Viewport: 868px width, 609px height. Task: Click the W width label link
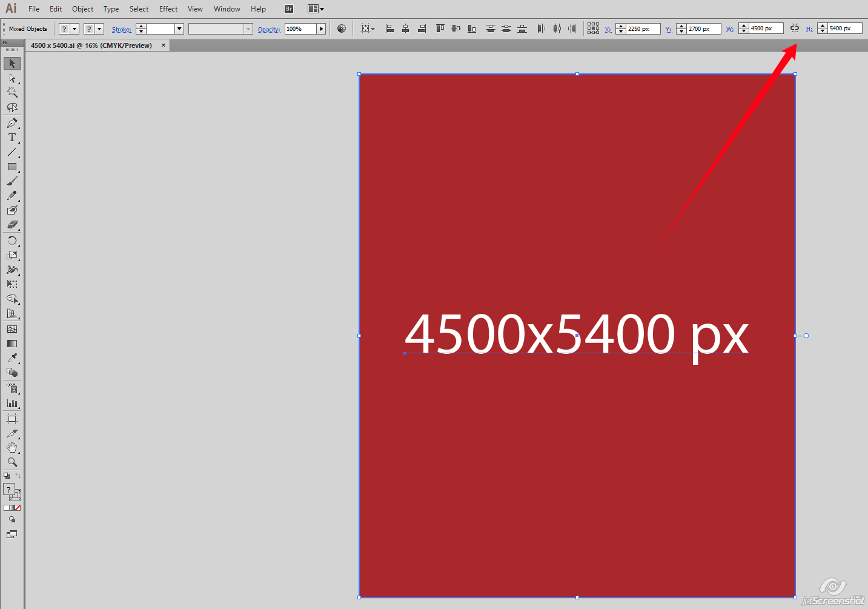(x=730, y=29)
